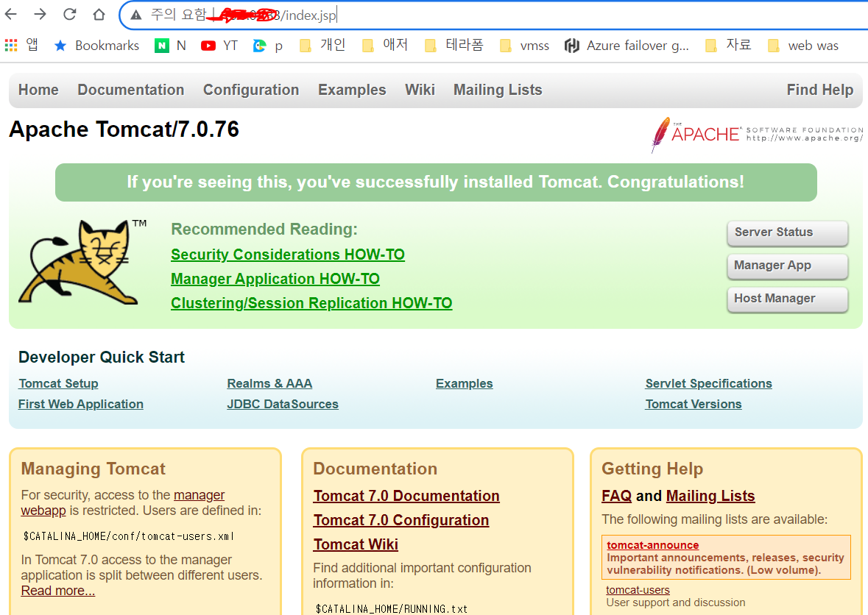Click the Apache Software Foundation logo
This screenshot has width=868, height=615.
[x=757, y=135]
